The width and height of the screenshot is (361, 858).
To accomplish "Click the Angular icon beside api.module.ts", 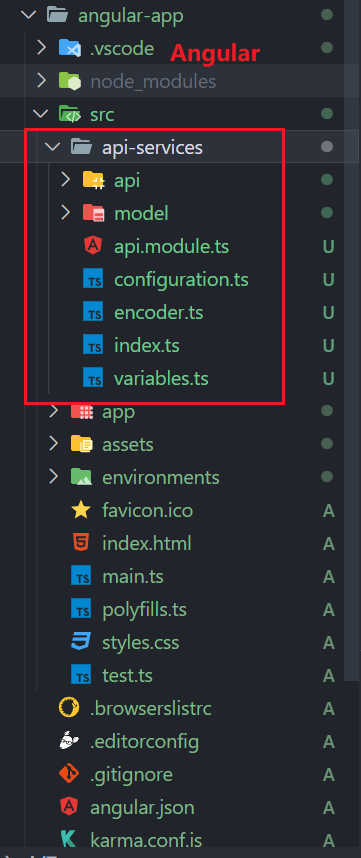I will click(x=94, y=247).
